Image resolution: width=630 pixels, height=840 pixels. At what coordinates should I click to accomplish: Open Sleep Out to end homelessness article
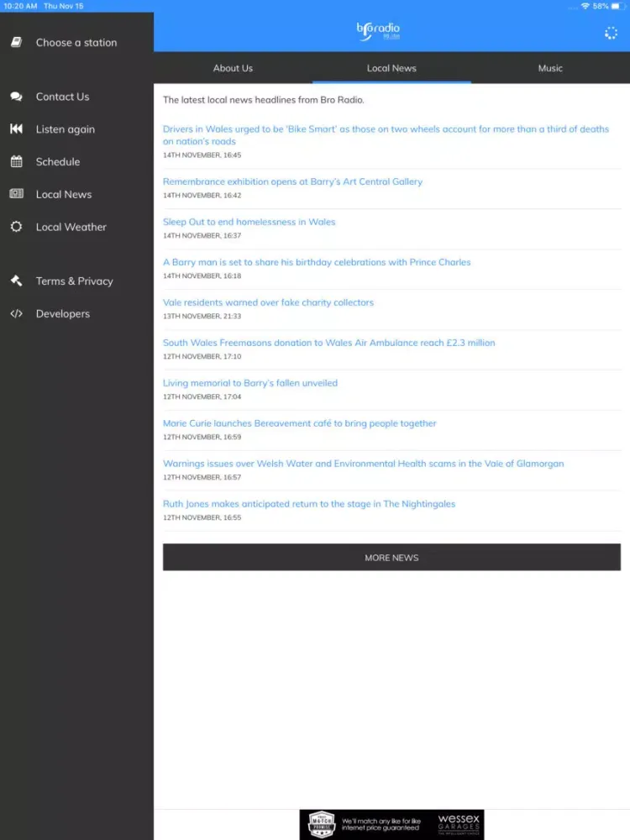249,222
